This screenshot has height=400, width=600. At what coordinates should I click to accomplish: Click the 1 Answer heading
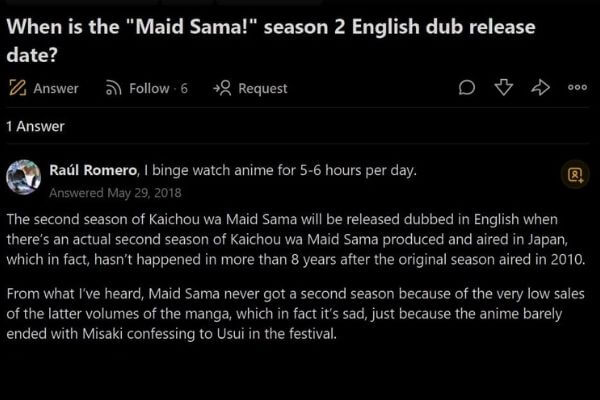pyautogui.click(x=35, y=126)
